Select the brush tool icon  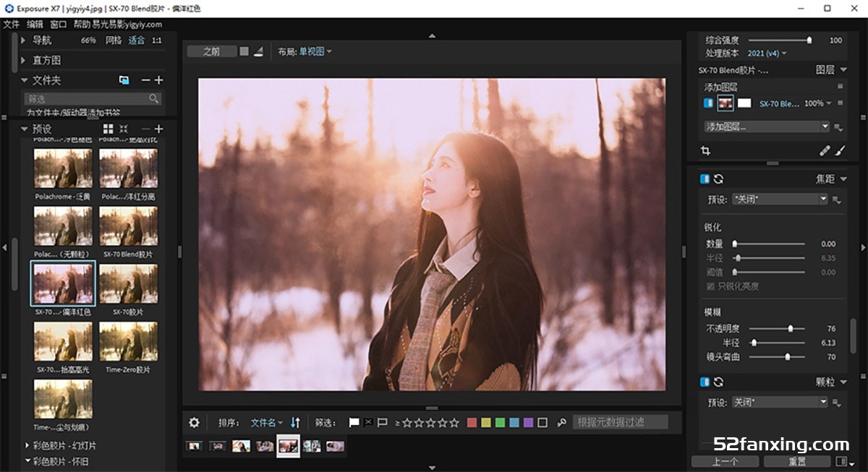click(841, 151)
